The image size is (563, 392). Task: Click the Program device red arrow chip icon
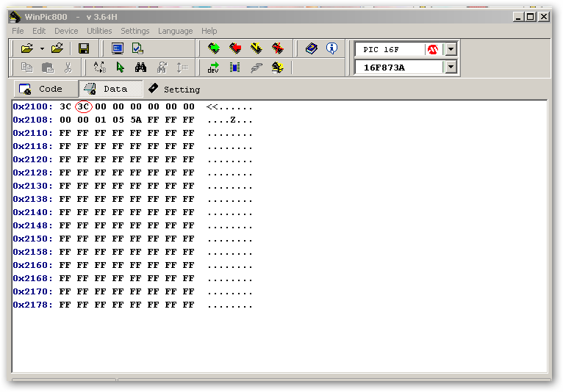tap(235, 48)
